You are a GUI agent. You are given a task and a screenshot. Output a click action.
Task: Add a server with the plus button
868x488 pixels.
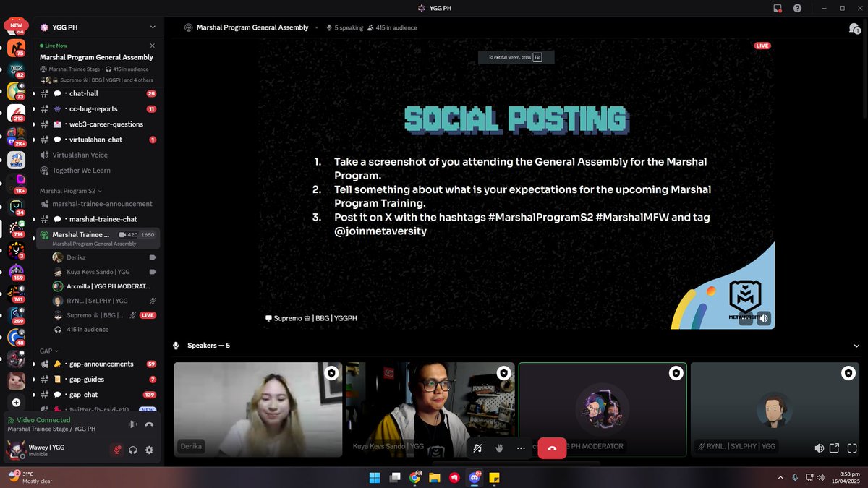tap(16, 402)
